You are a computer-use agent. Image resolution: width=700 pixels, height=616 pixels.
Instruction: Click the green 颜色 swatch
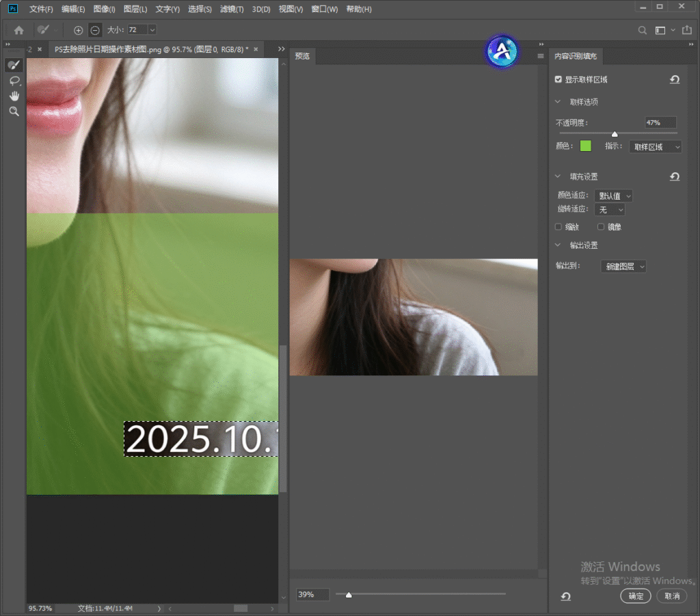585,146
